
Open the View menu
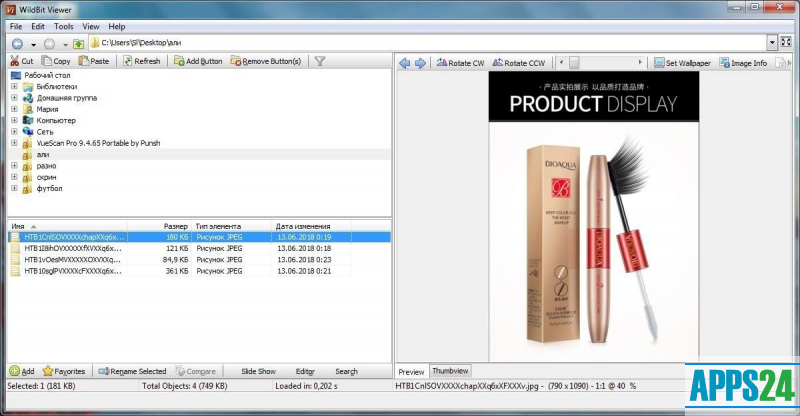pyautogui.click(x=91, y=27)
